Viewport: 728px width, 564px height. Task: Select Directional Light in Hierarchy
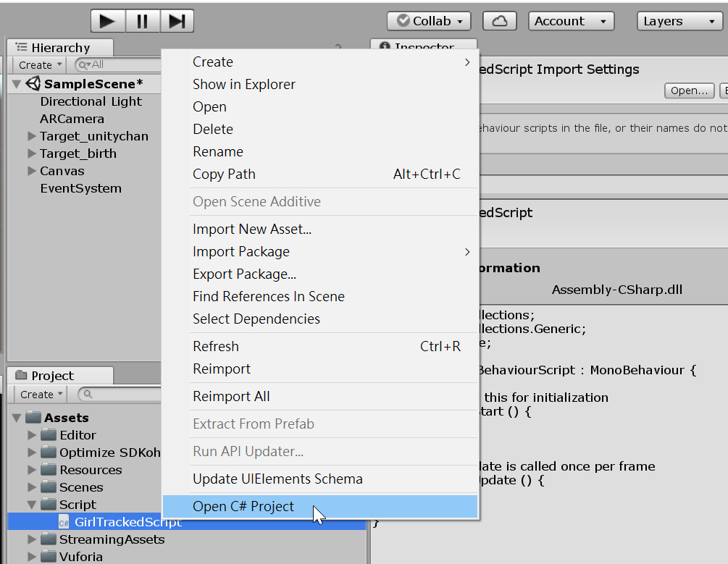click(91, 101)
